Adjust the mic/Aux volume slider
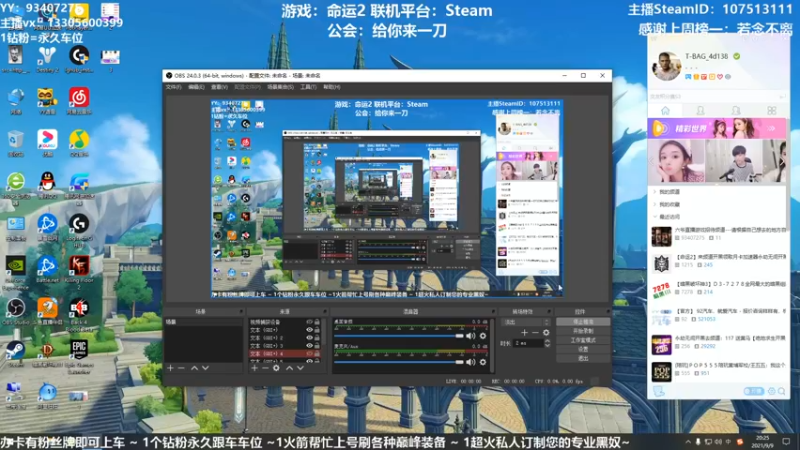This screenshot has height=450, width=800. [398, 362]
